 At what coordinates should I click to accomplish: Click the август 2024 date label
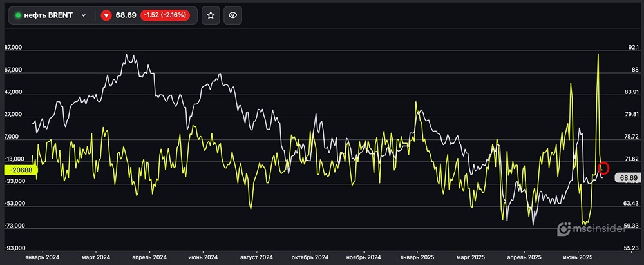point(257,257)
